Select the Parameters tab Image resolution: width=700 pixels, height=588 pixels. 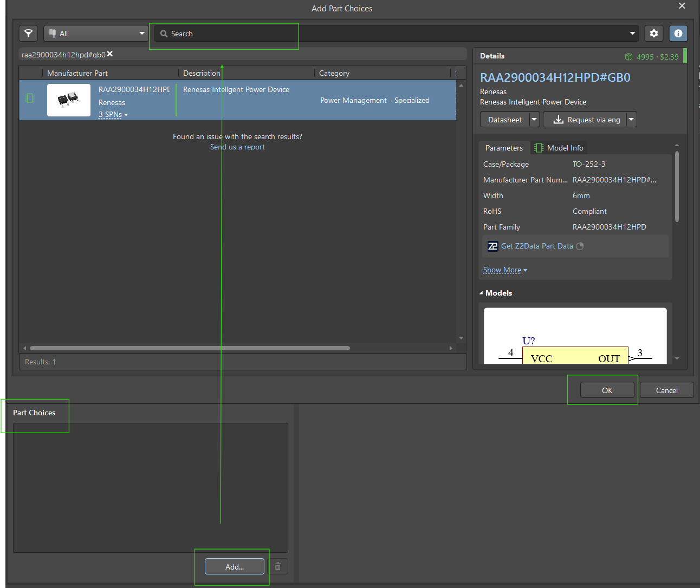tap(504, 148)
